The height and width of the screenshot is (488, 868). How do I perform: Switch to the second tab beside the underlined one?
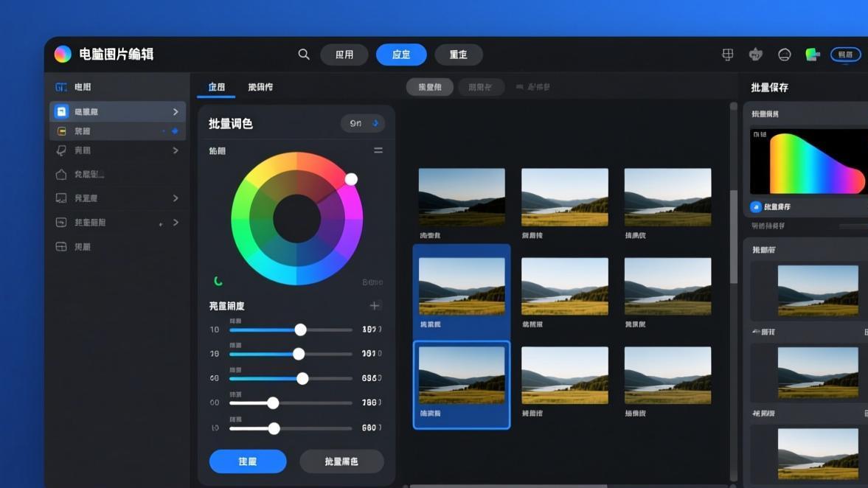pyautogui.click(x=260, y=87)
